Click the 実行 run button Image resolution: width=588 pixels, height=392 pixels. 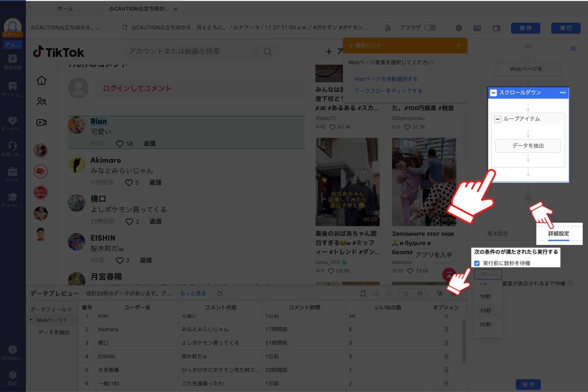tap(566, 28)
